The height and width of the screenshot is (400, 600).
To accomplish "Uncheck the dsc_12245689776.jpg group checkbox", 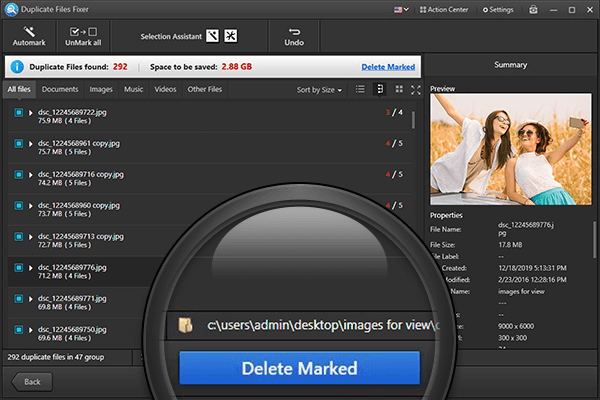I will (18, 268).
